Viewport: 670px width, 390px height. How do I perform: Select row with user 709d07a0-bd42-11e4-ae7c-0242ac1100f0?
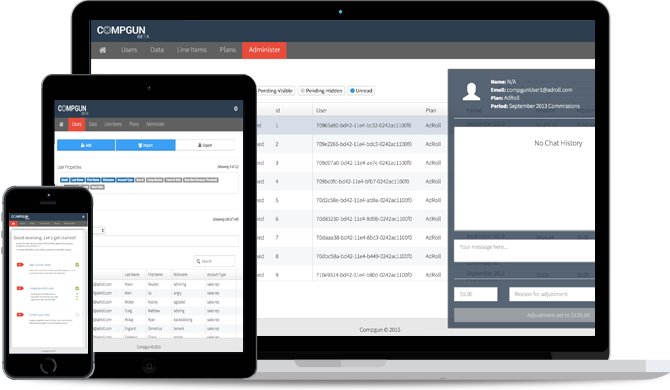[x=352, y=163]
